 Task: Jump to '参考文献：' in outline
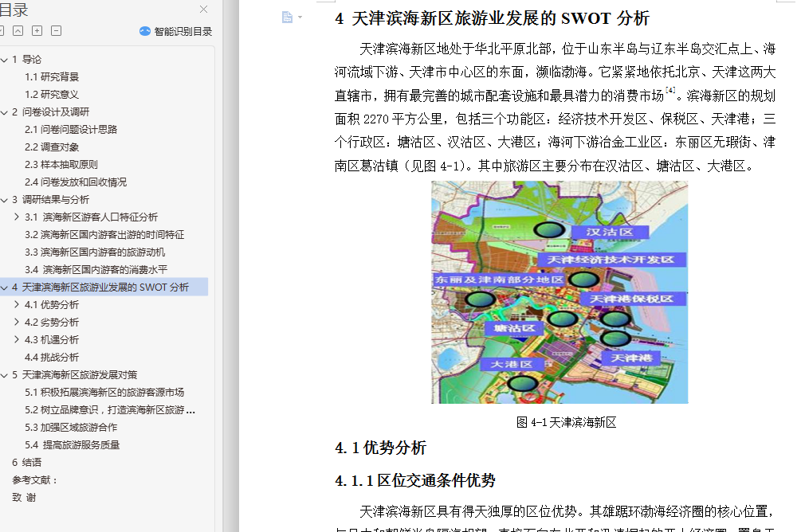[34, 480]
